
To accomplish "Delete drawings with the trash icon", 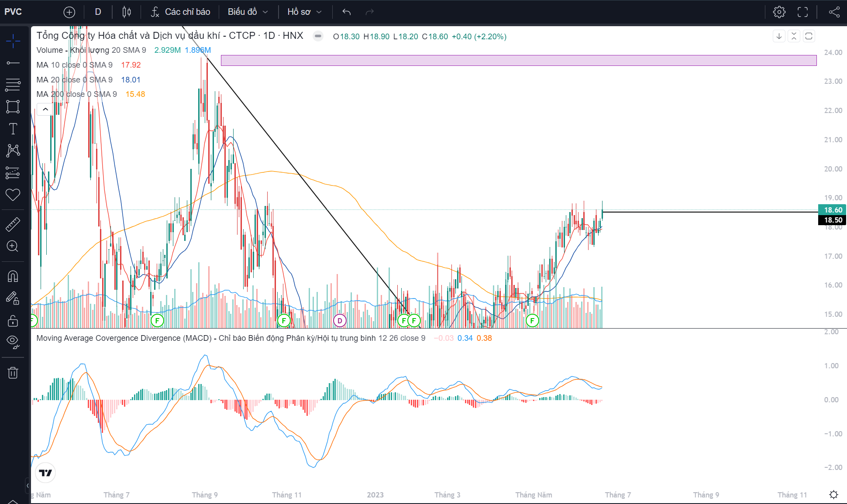I will point(13,373).
